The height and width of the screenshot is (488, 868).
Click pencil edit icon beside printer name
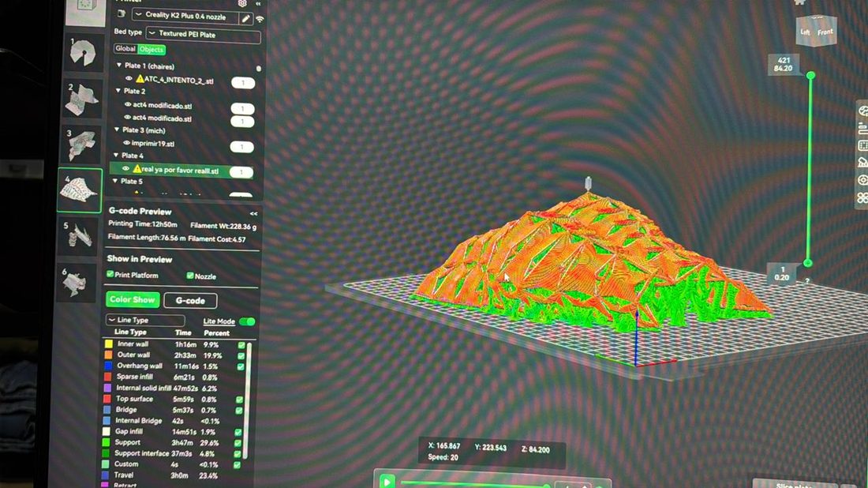click(245, 18)
